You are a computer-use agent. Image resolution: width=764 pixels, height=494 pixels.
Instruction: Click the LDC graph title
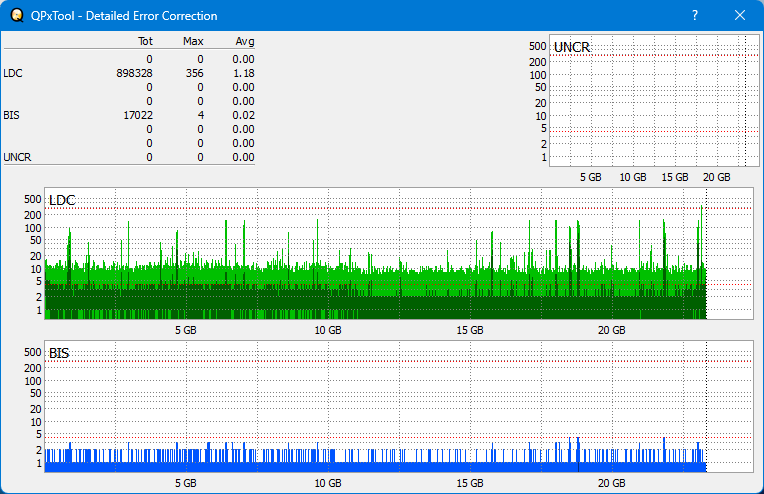click(62, 200)
